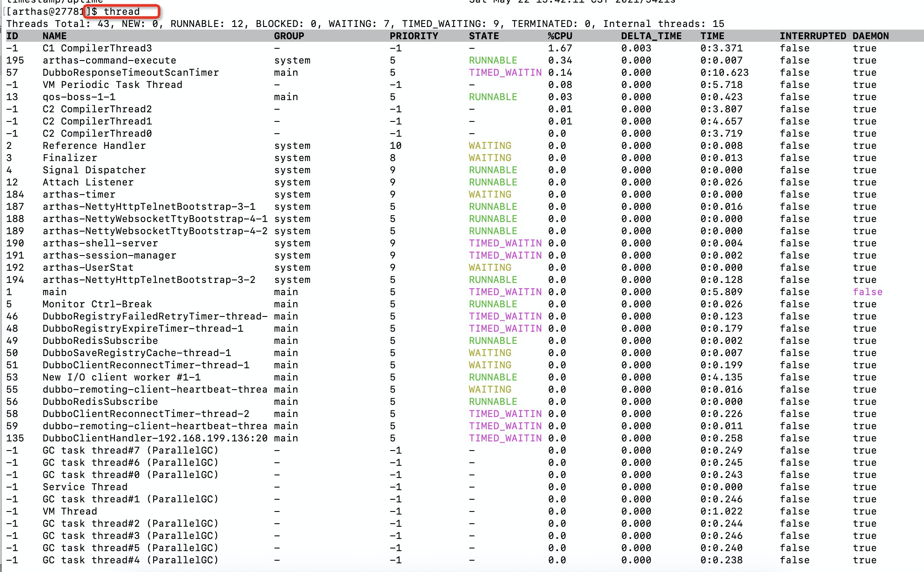Select the 'C2 CompilerThread0' row name
This screenshot has width=924, height=572.
click(97, 133)
